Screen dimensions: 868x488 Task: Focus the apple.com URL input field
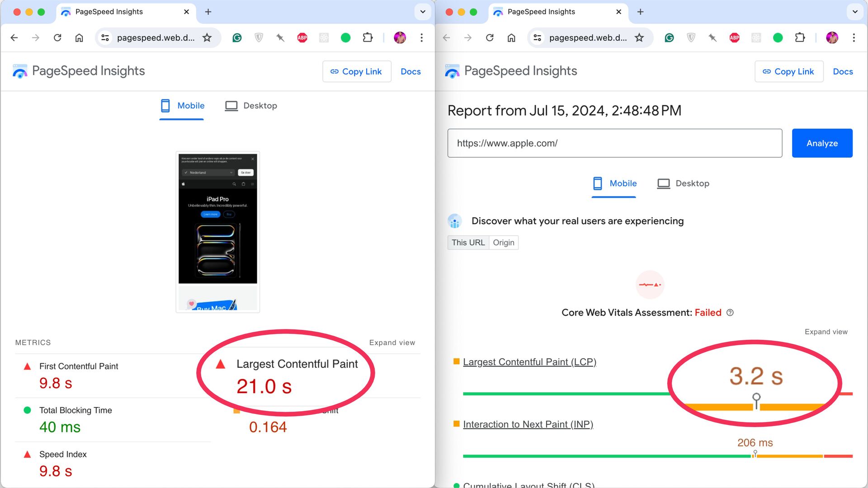pos(614,143)
